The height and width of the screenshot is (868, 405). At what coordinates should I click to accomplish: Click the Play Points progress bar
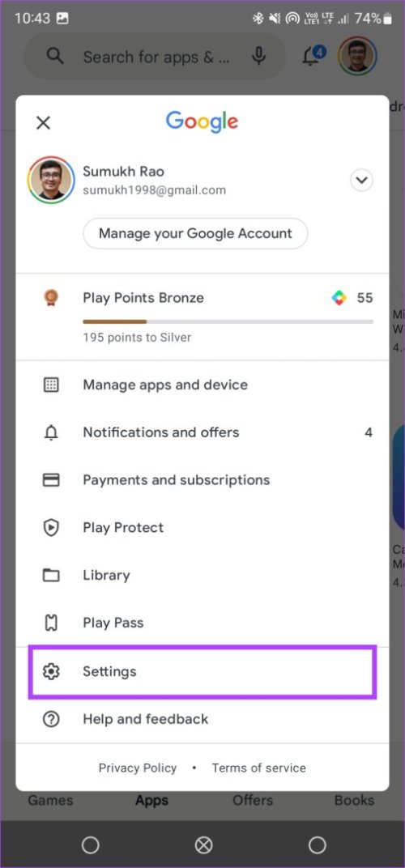pos(228,321)
